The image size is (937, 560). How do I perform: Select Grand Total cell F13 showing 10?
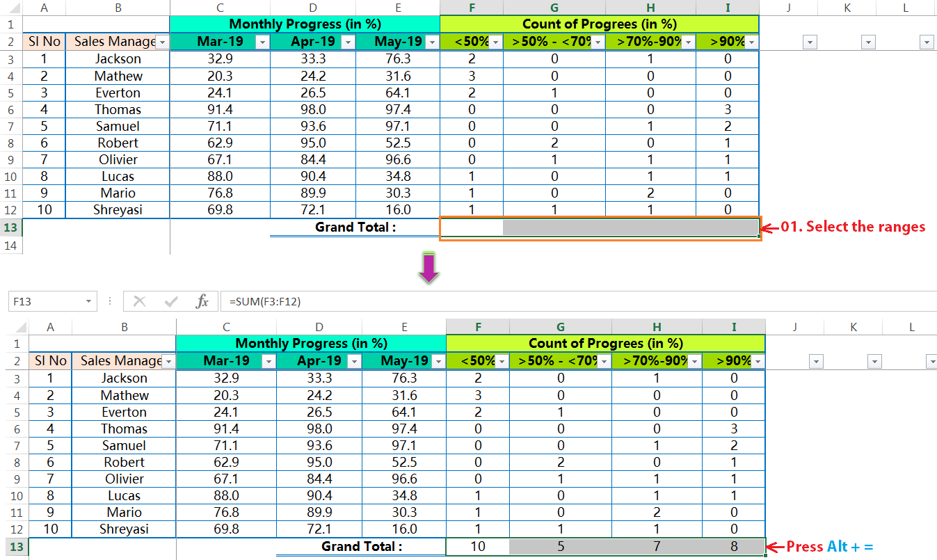(x=477, y=547)
